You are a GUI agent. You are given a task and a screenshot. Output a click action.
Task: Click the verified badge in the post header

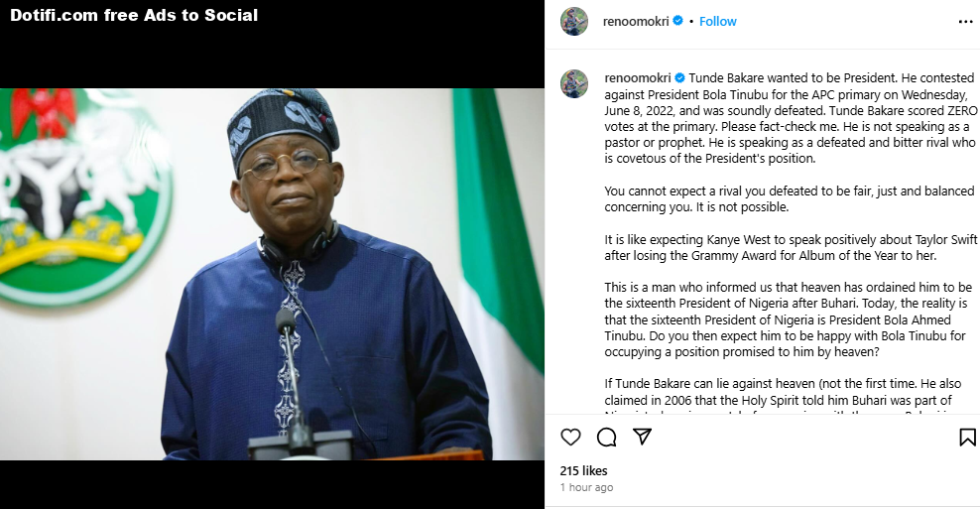point(678,21)
